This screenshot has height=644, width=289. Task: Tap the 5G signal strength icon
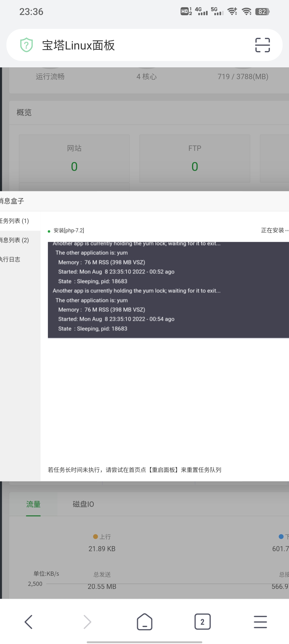click(217, 11)
